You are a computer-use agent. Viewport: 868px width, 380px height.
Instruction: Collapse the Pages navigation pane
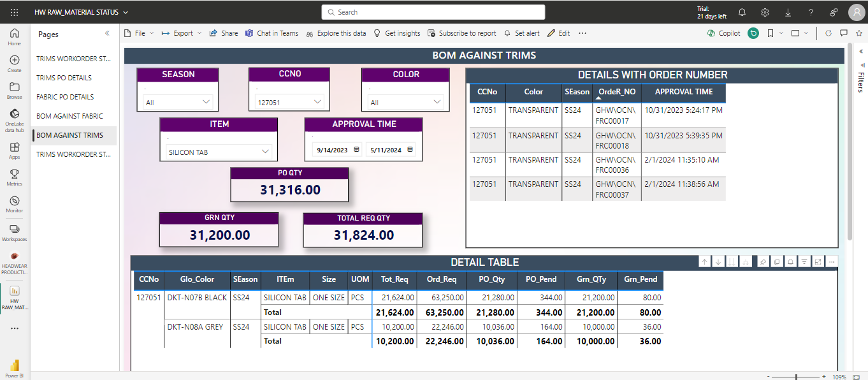point(107,34)
